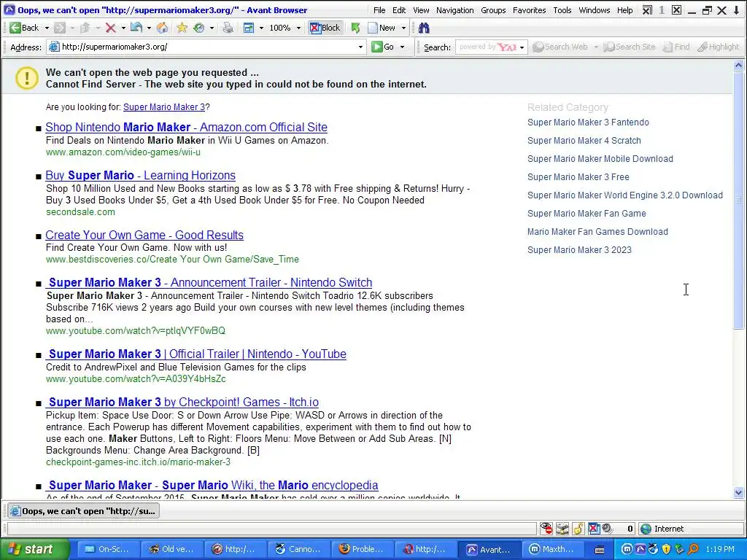Click the taskbar clock 1:19 PM
This screenshot has height=560, width=747.
click(x=720, y=550)
